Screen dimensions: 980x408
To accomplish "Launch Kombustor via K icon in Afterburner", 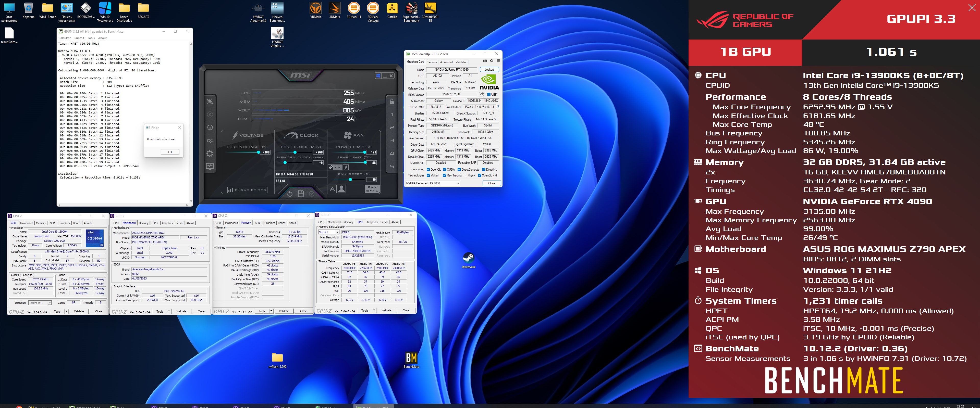I will pyautogui.click(x=210, y=114).
